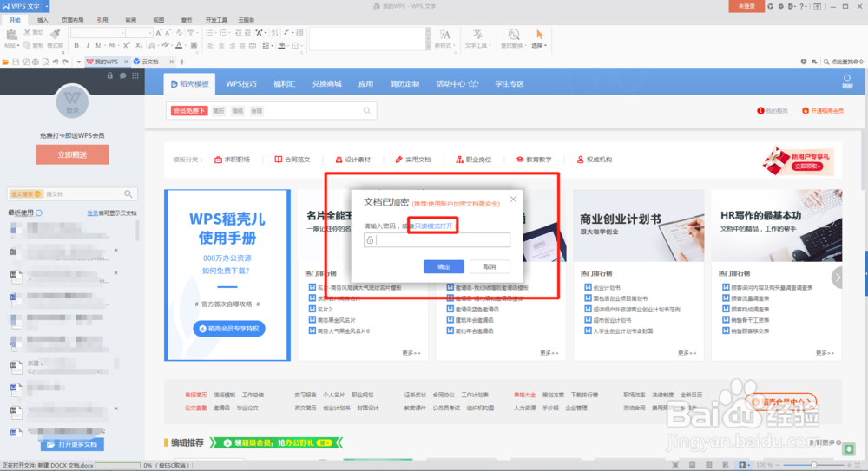This screenshot has height=471, width=868.
Task: Click the 只读模式打开 link in dialog
Action: (x=433, y=226)
